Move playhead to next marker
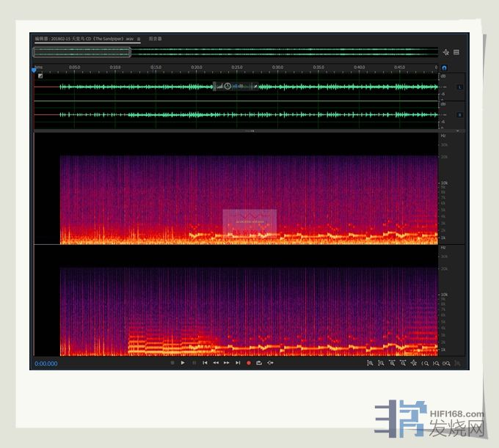 [238, 363]
